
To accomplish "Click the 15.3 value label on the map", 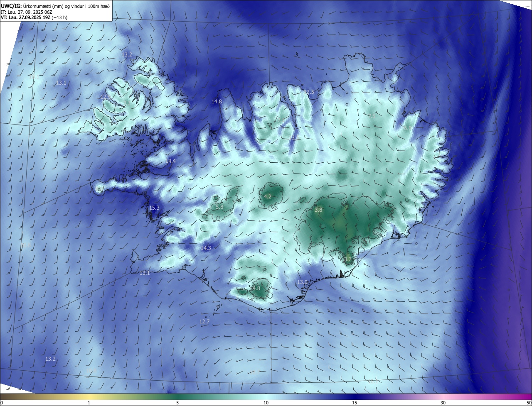I will 154,208.
